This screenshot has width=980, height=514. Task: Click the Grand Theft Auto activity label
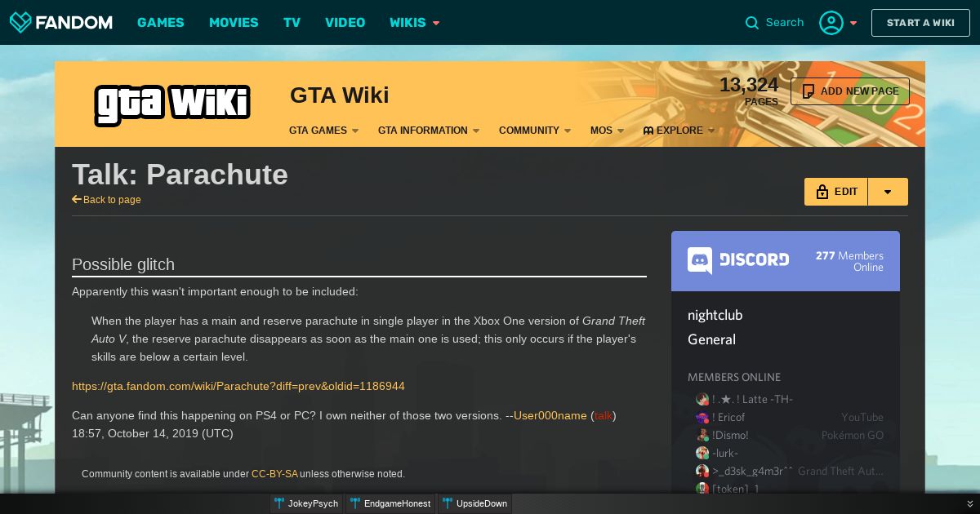coord(841,471)
